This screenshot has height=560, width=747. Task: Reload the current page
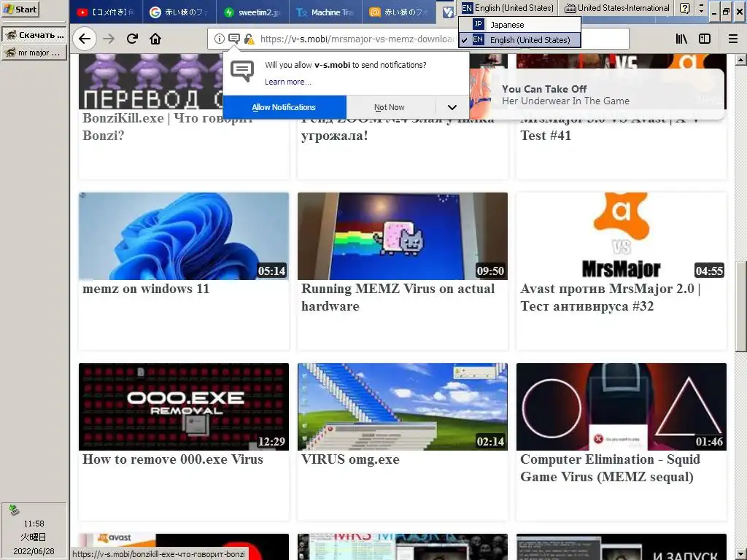[x=133, y=39]
